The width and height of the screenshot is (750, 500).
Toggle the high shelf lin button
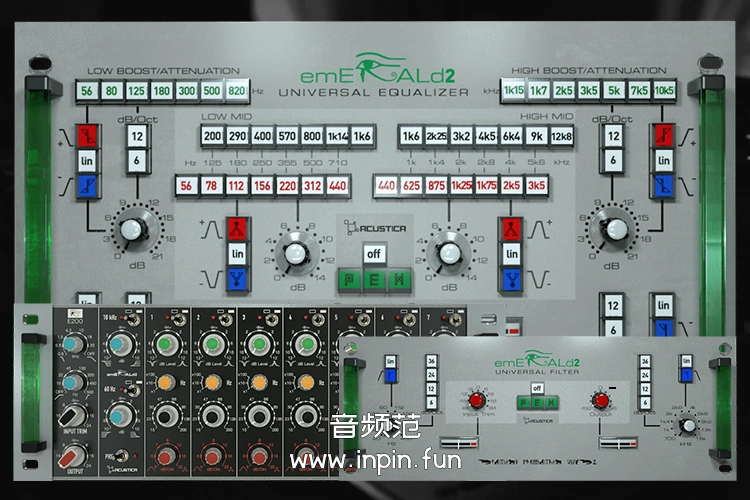pyautogui.click(x=663, y=160)
